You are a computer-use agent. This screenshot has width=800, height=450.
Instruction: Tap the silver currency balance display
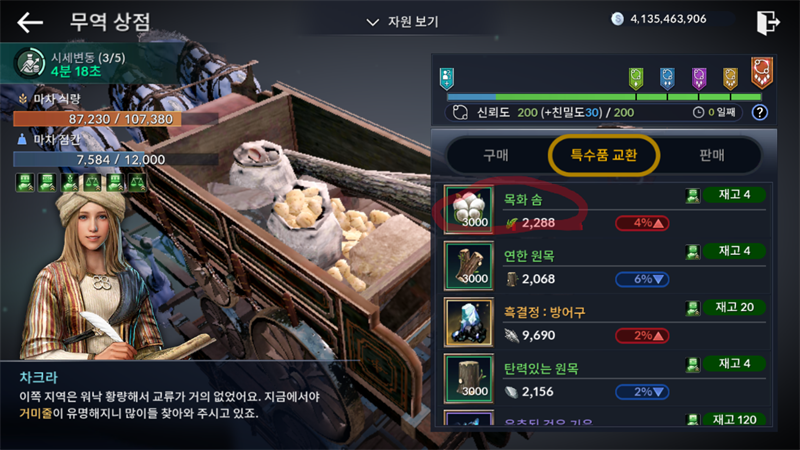(x=659, y=19)
